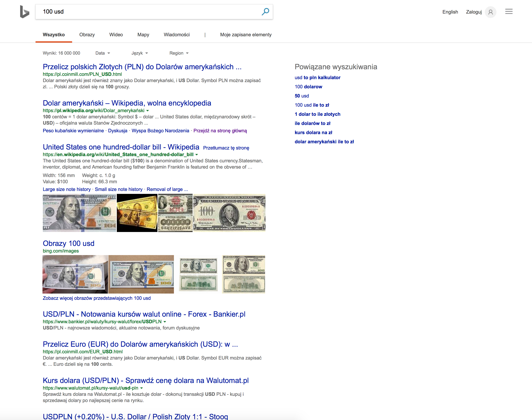Image resolution: width=532 pixels, height=420 pixels.
Task: Open 'Wyspa Bożego Narodzenia' sublink
Action: point(160,131)
